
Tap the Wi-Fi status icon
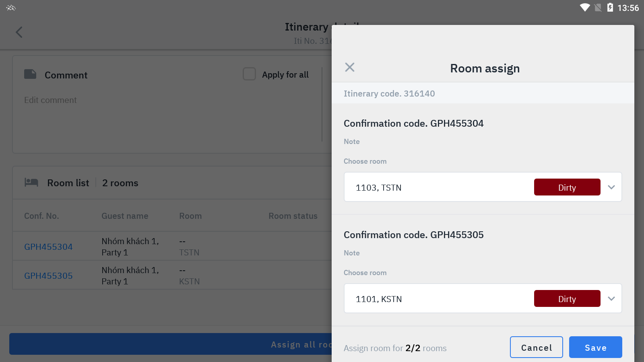click(x=584, y=8)
